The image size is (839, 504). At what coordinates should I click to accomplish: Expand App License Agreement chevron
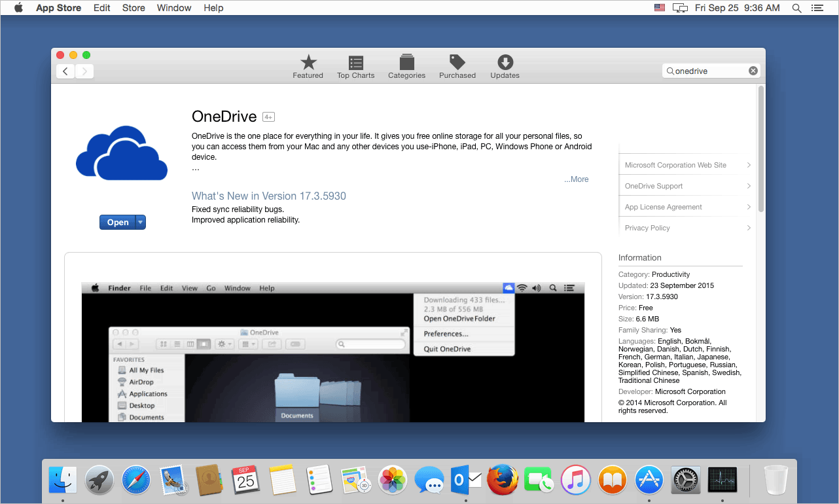pos(749,207)
